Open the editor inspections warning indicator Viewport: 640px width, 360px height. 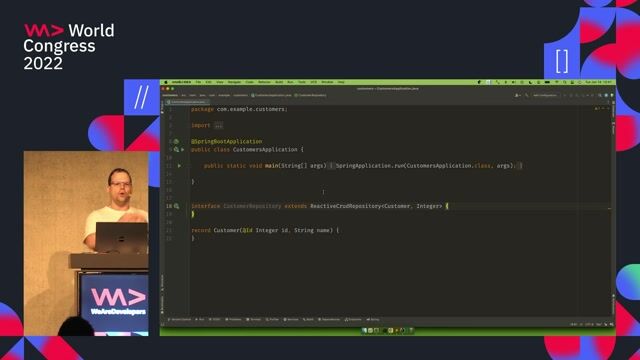coord(598,109)
